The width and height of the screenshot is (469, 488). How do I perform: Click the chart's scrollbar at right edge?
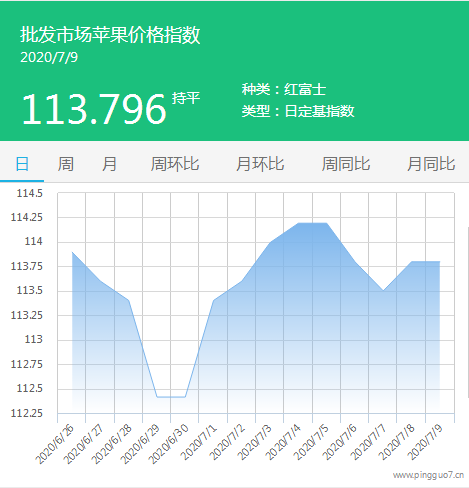[x=467, y=312]
